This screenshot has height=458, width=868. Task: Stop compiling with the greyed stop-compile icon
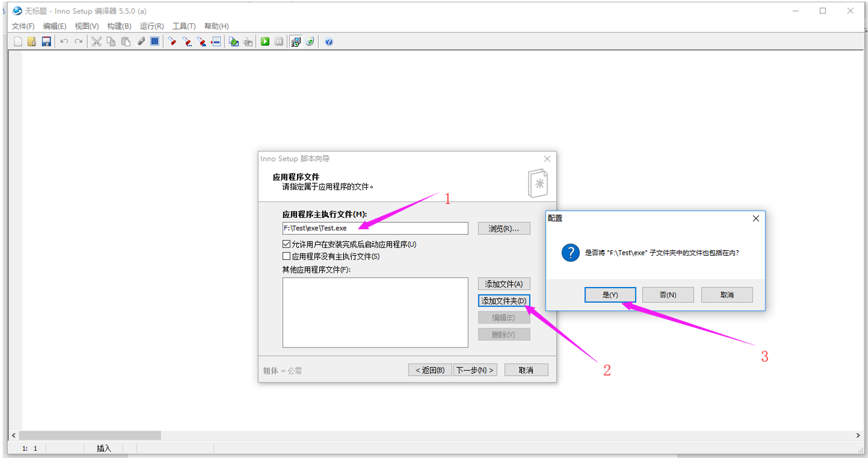point(248,41)
